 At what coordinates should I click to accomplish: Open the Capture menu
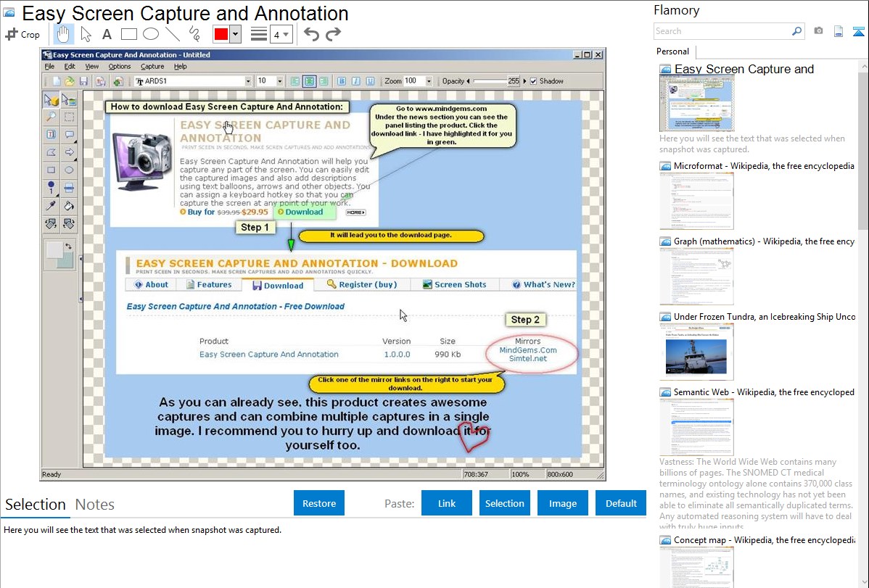pos(152,67)
